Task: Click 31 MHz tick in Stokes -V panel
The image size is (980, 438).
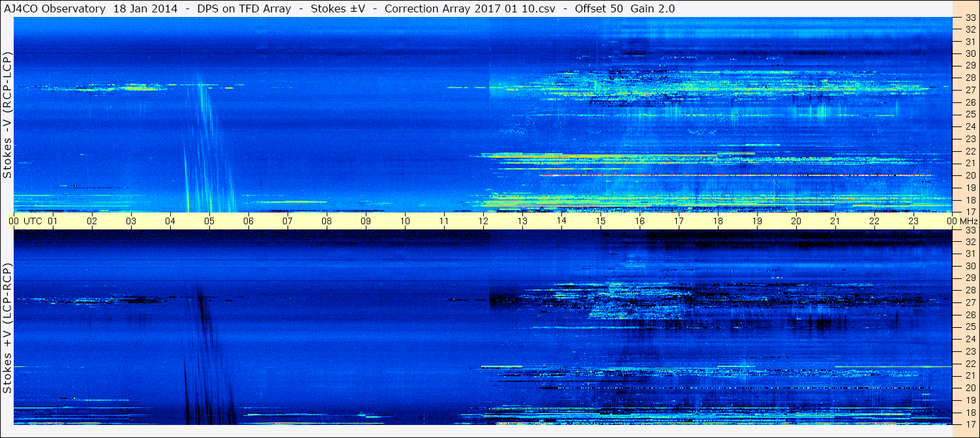Action: tap(970, 42)
